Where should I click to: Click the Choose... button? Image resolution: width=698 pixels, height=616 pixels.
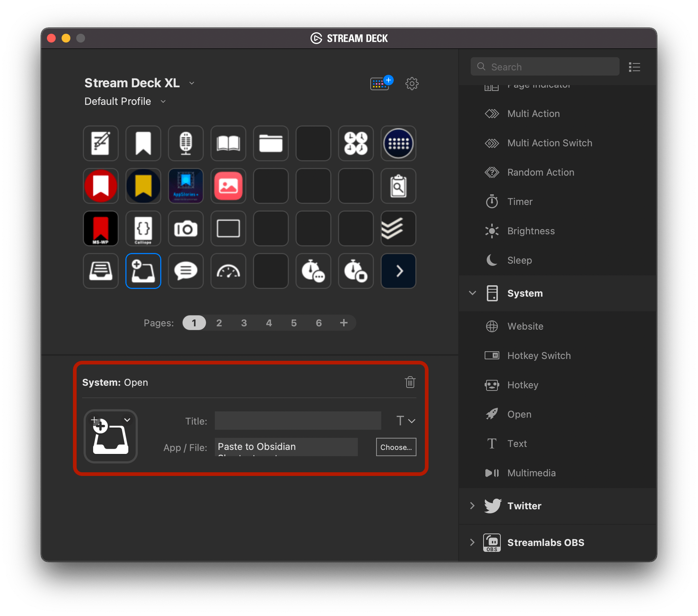click(396, 447)
